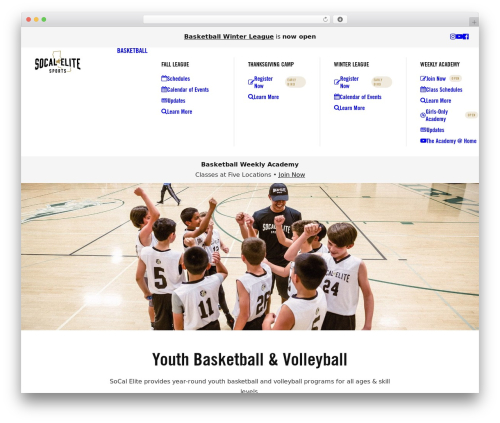Click Join Now link under Basketball Weekly Academy

pos(291,175)
